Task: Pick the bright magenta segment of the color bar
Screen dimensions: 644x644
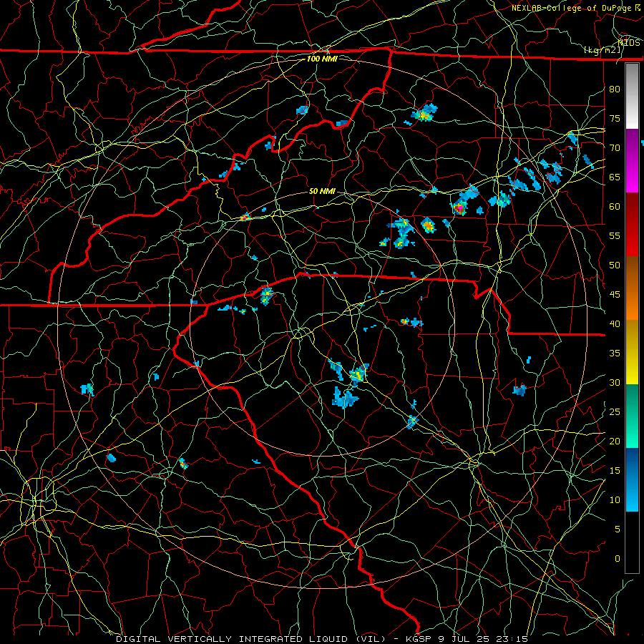Action: click(x=632, y=177)
